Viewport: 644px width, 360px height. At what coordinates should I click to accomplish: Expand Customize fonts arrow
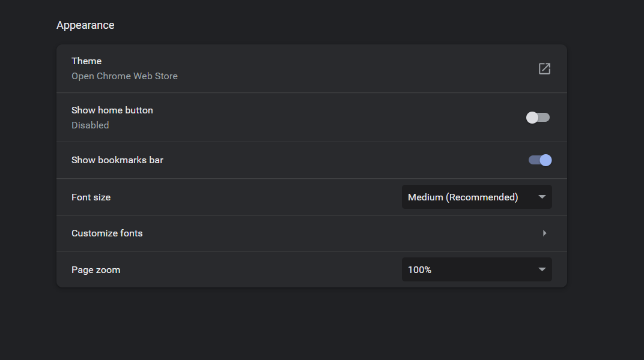(544, 233)
